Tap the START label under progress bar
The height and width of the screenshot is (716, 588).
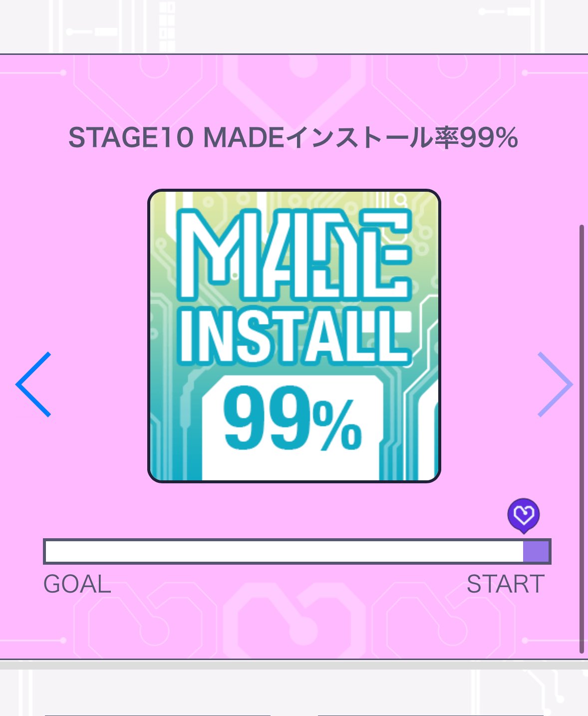pos(505,584)
